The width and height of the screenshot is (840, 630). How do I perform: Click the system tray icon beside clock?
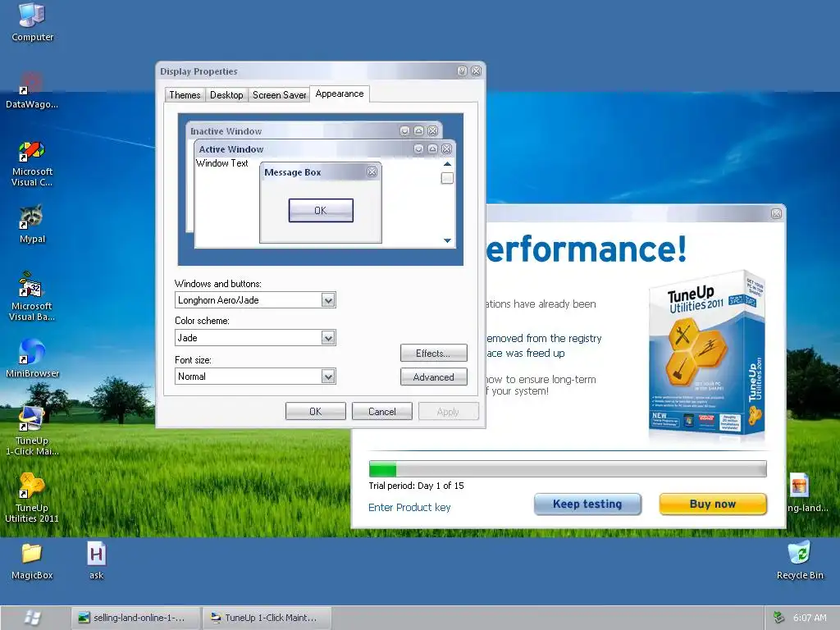[779, 618]
